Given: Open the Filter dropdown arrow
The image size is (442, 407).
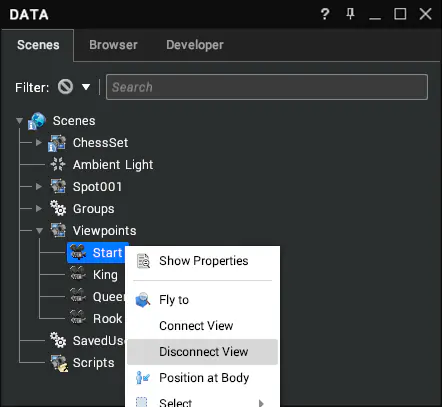Looking at the screenshot, I should tap(86, 87).
